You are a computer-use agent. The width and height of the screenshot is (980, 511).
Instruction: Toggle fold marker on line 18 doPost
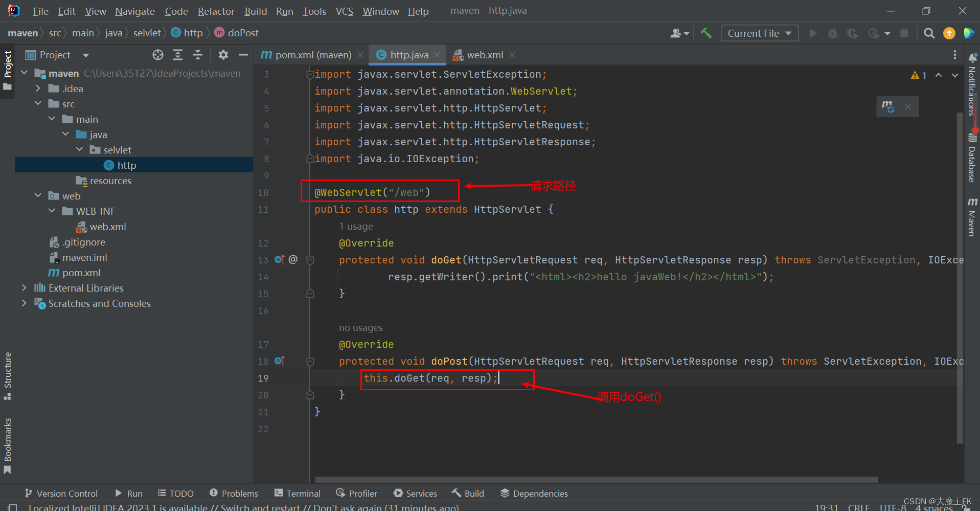pyautogui.click(x=310, y=361)
